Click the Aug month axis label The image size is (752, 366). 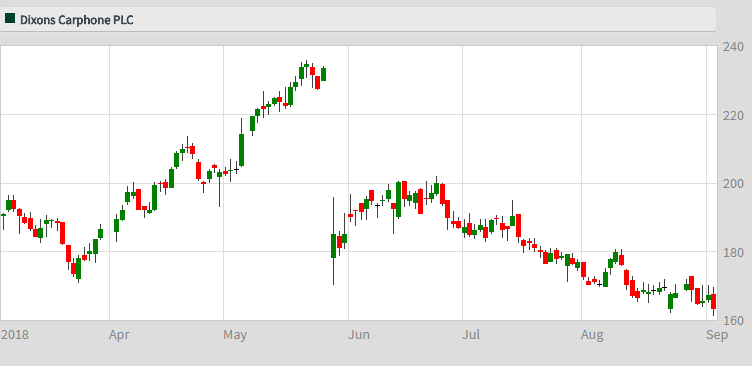[x=592, y=335]
